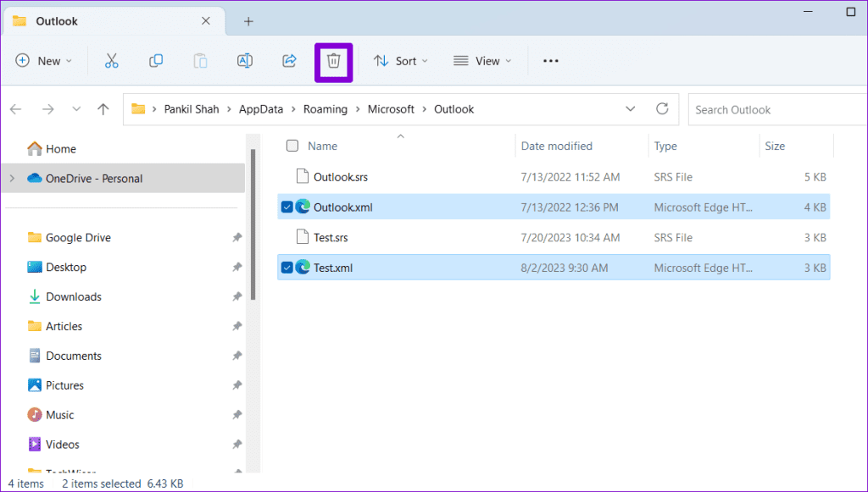Expand the OneDrive - Personal tree node
Image resolution: width=868 pixels, height=492 pixels.
click(12, 178)
